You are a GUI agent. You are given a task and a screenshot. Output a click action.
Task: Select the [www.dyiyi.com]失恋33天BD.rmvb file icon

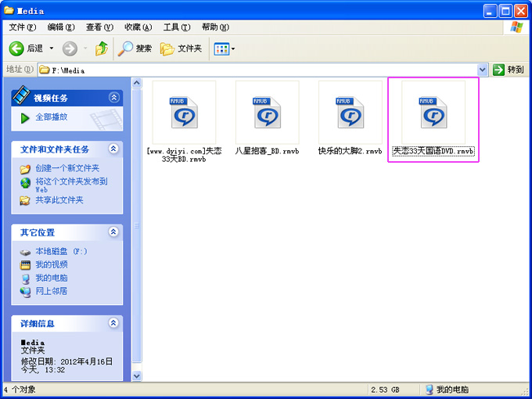tap(184, 113)
